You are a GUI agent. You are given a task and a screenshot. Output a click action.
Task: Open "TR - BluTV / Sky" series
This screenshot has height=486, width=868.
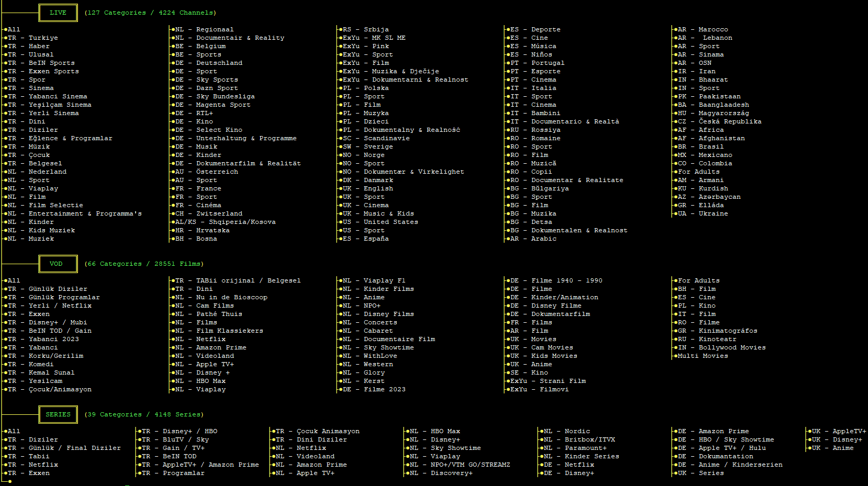(x=175, y=439)
